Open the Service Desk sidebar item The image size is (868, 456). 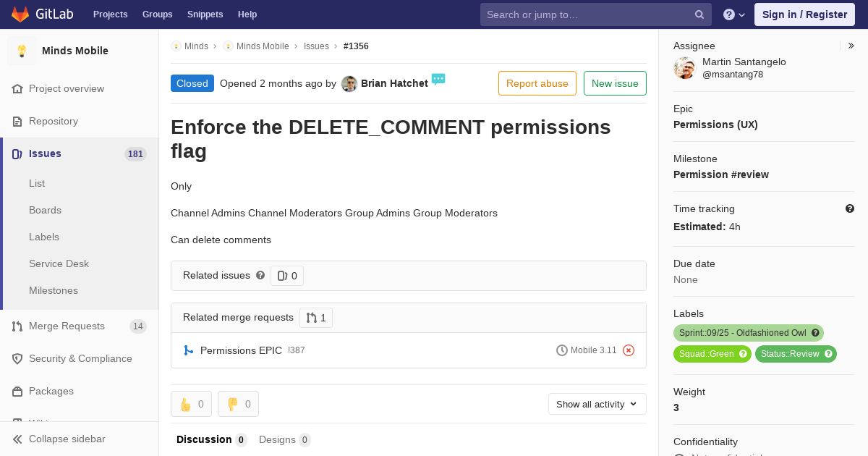[59, 263]
